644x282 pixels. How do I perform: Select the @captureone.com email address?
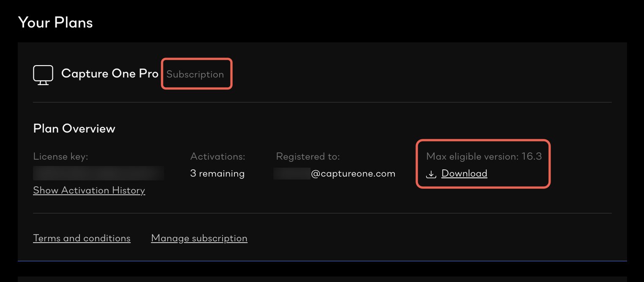click(334, 174)
